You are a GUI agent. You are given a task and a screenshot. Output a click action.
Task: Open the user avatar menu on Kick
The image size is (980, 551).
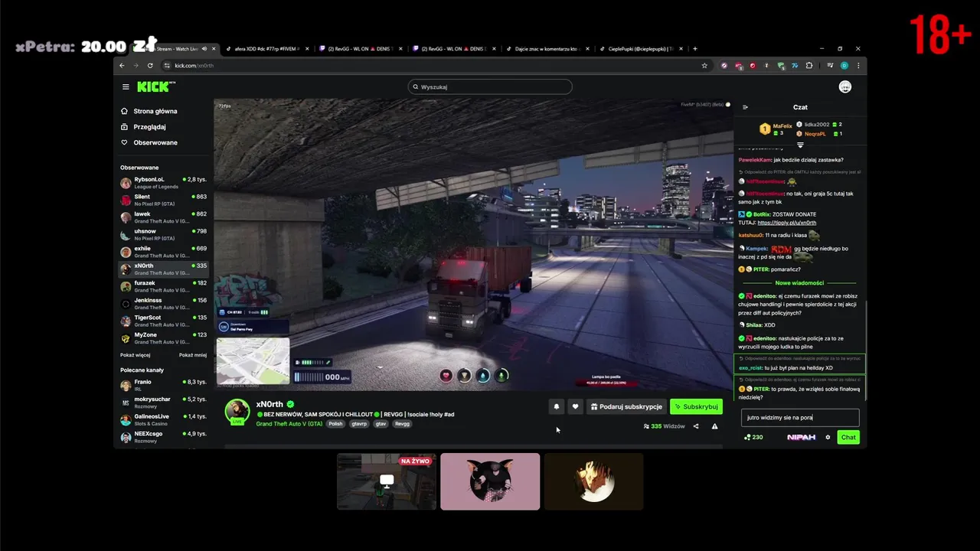845,86
